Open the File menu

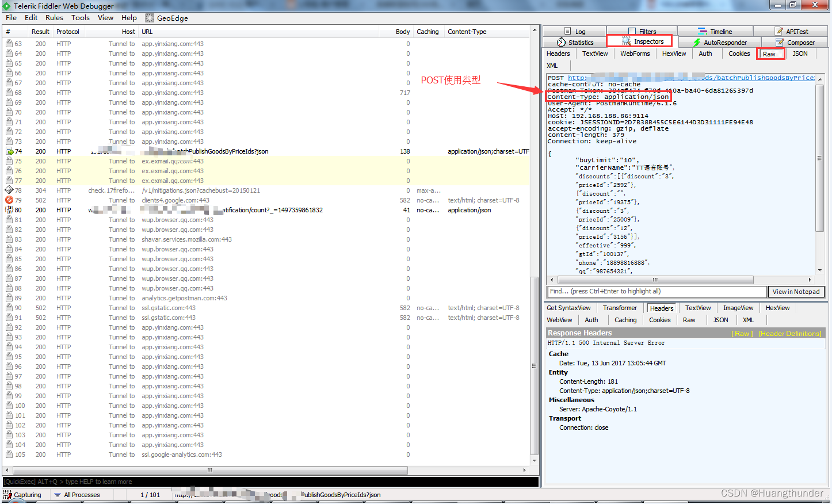(11, 18)
